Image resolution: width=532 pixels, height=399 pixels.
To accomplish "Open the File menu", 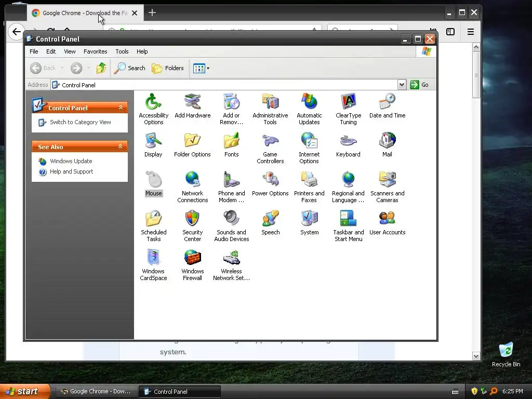I will [34, 51].
